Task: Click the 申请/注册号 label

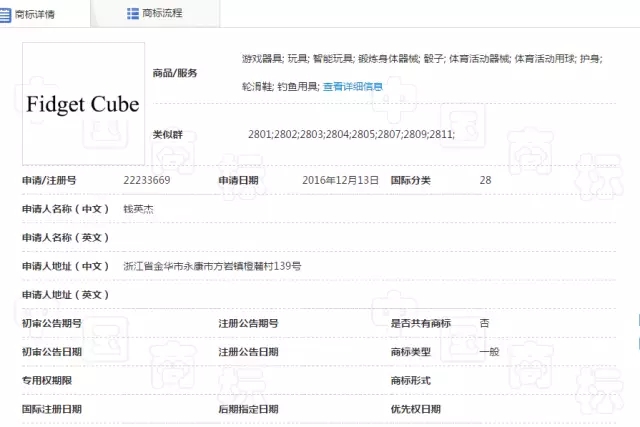Action: click(49, 180)
